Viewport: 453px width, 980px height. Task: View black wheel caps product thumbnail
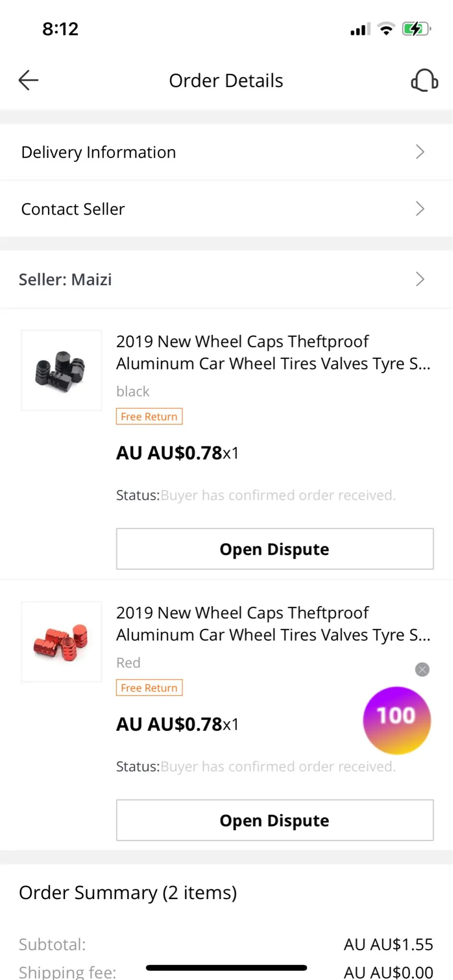pos(62,370)
